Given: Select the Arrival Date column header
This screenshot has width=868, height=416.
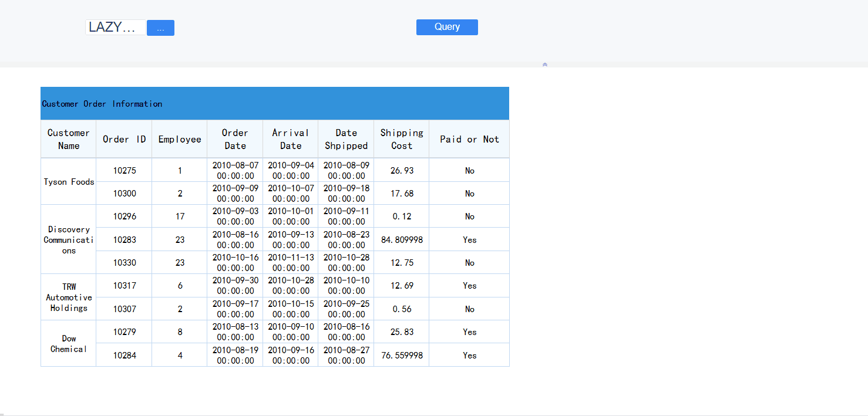Looking at the screenshot, I should tap(291, 139).
